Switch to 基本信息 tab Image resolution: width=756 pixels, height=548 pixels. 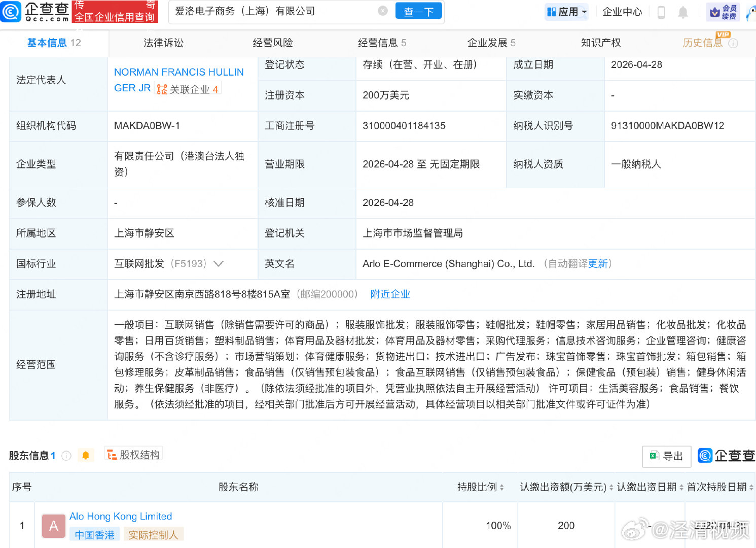point(54,43)
